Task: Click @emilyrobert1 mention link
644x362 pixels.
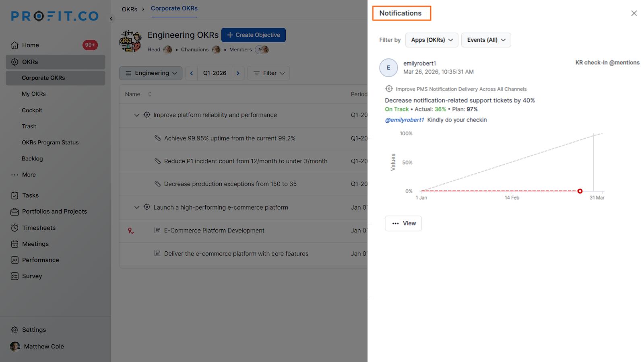Action: [405, 120]
